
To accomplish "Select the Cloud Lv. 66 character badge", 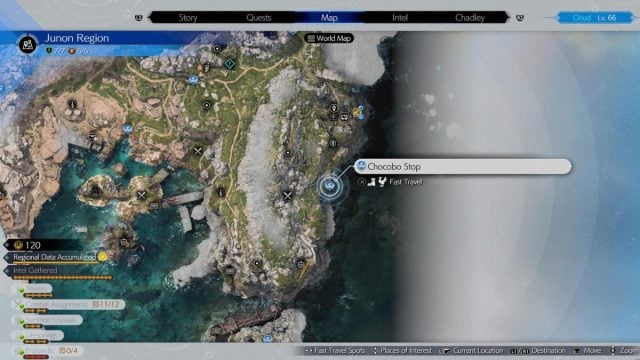I will 594,18.
